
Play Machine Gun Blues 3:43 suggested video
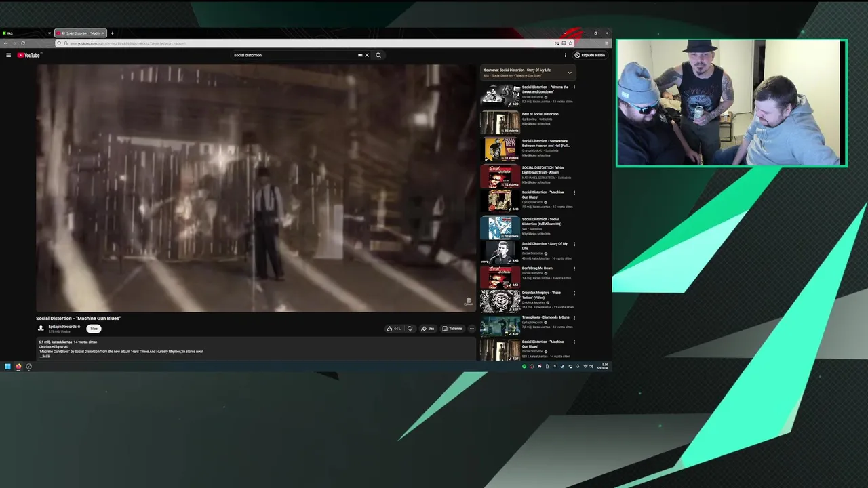pos(500,201)
